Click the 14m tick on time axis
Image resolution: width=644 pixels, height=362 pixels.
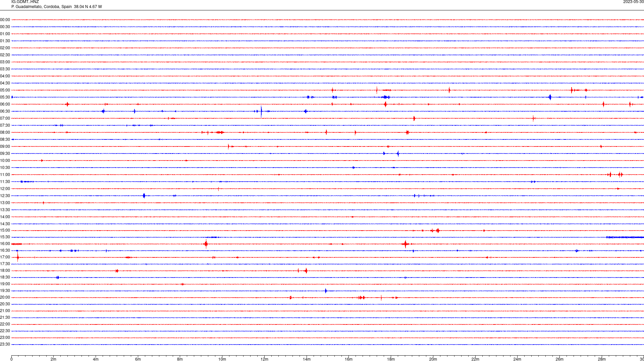pyautogui.click(x=307, y=359)
